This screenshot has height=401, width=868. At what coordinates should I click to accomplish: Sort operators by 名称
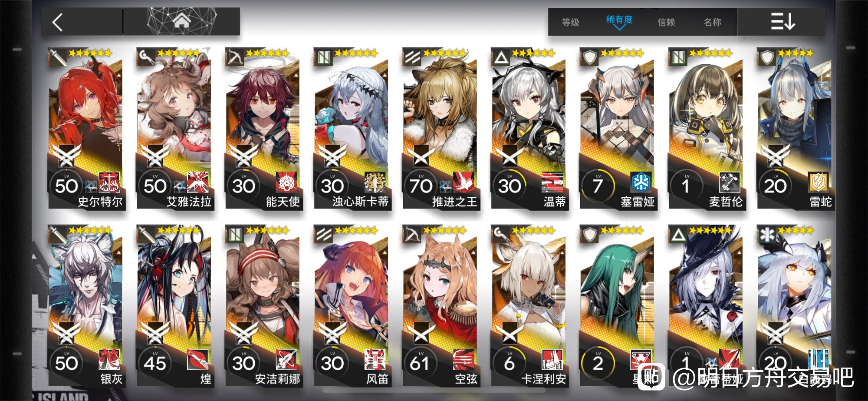pos(712,22)
